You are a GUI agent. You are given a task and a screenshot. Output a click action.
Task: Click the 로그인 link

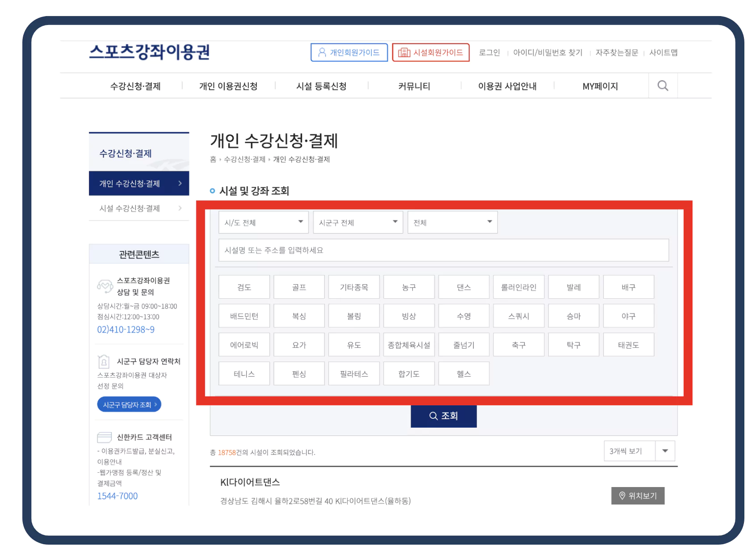[489, 53]
